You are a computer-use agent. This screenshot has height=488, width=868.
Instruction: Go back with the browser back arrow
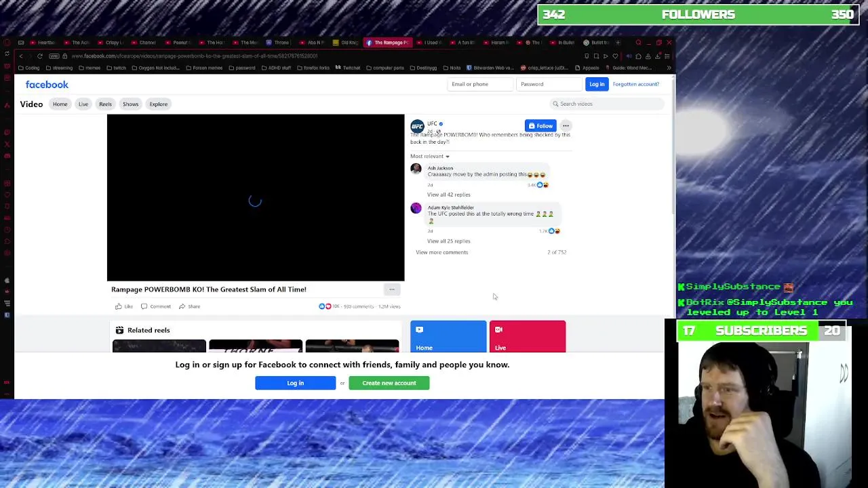pos(21,56)
